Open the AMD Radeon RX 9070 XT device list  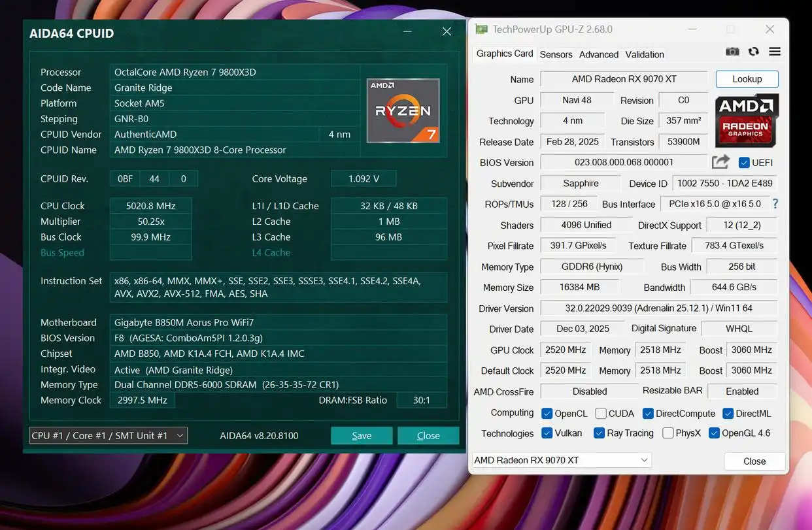561,459
